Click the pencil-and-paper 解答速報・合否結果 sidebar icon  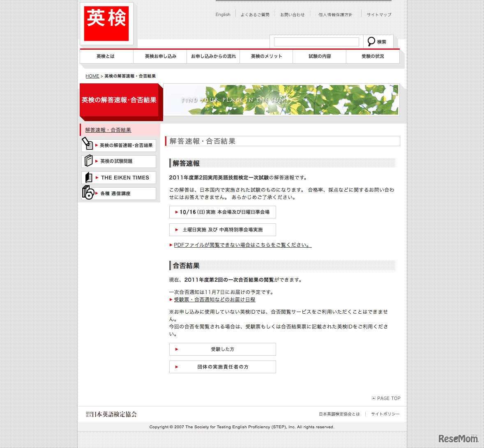(88, 145)
